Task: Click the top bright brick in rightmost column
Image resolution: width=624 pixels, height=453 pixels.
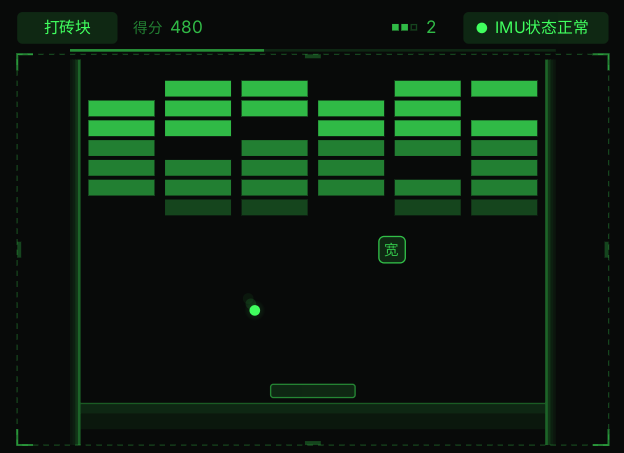Action: tap(504, 88)
